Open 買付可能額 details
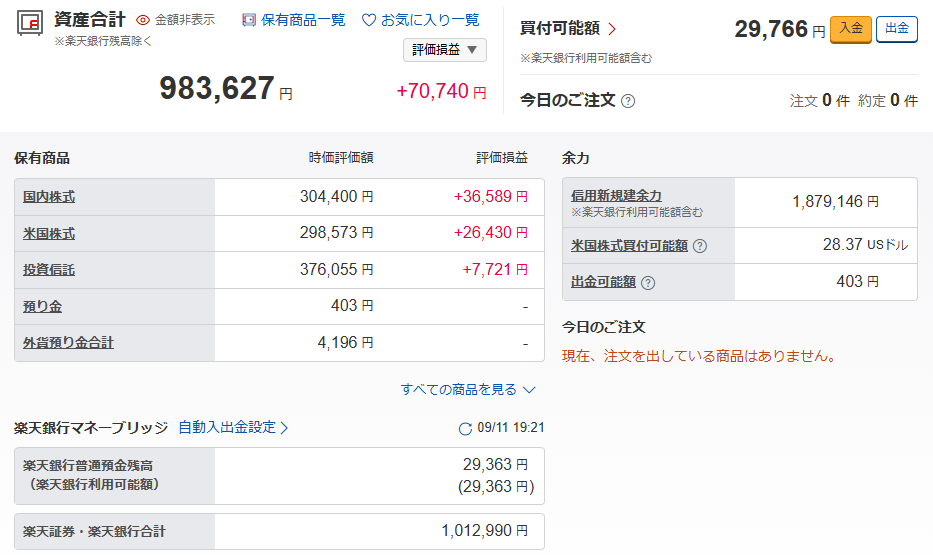 [x=560, y=28]
